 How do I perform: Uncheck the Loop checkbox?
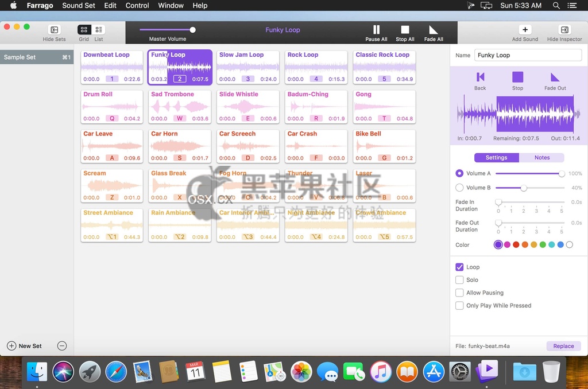459,267
